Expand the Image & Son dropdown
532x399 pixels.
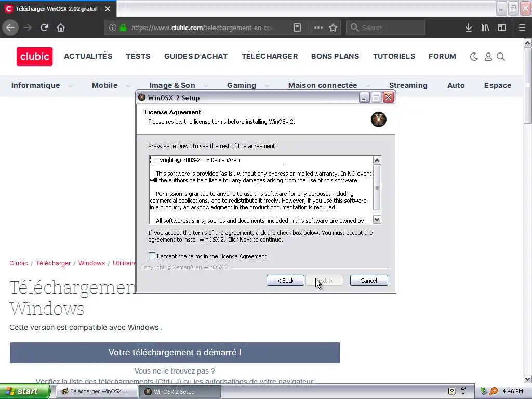tap(206, 86)
